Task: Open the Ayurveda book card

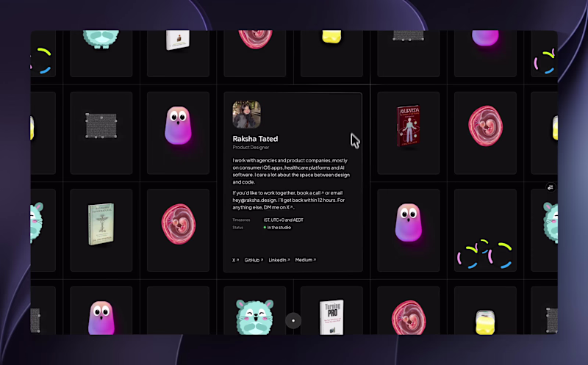Action: [409, 133]
